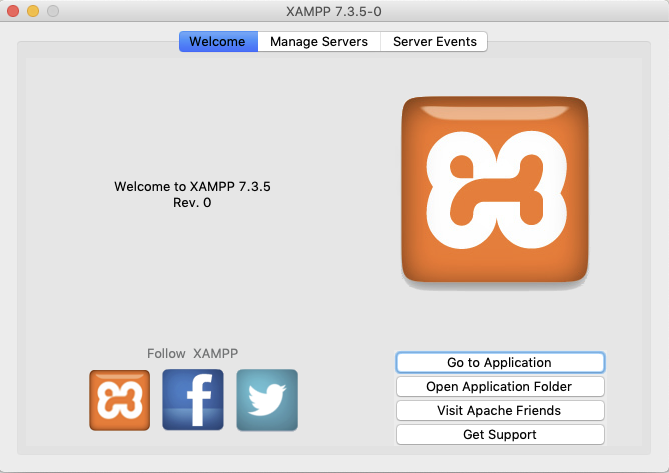Screen dimensions: 669x473
Task: Visit Apache Friends via its button
Action: click(500, 410)
